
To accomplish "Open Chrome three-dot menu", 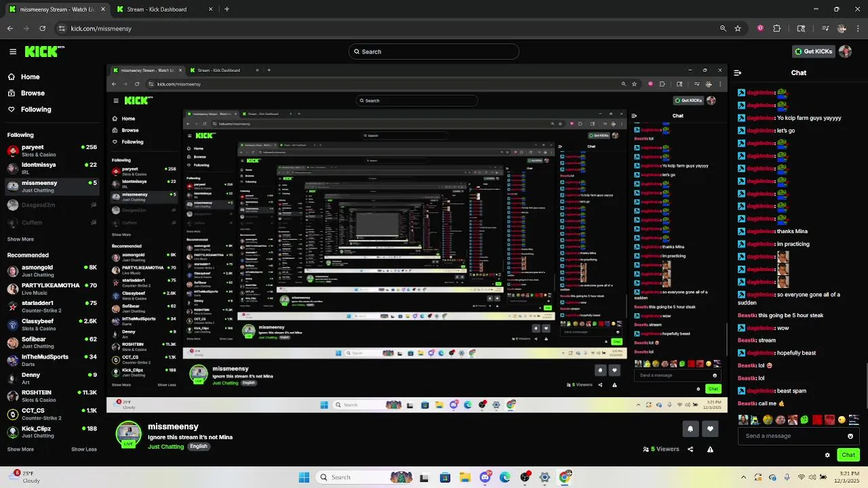I will tap(857, 28).
